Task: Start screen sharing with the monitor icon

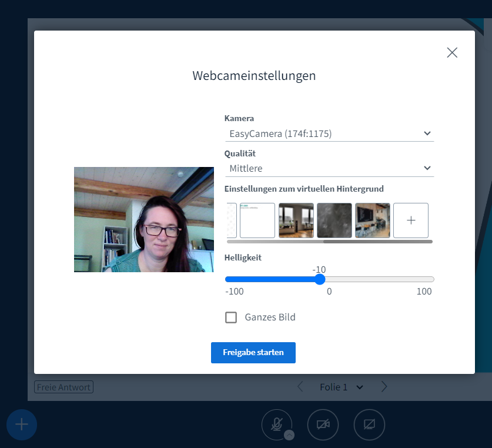Action: click(x=369, y=424)
